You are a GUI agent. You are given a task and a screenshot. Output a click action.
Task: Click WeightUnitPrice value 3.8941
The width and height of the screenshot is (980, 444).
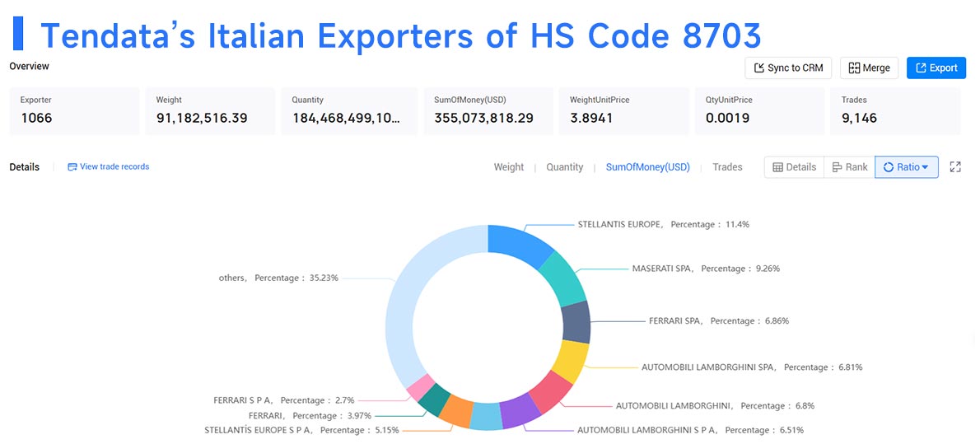click(591, 118)
